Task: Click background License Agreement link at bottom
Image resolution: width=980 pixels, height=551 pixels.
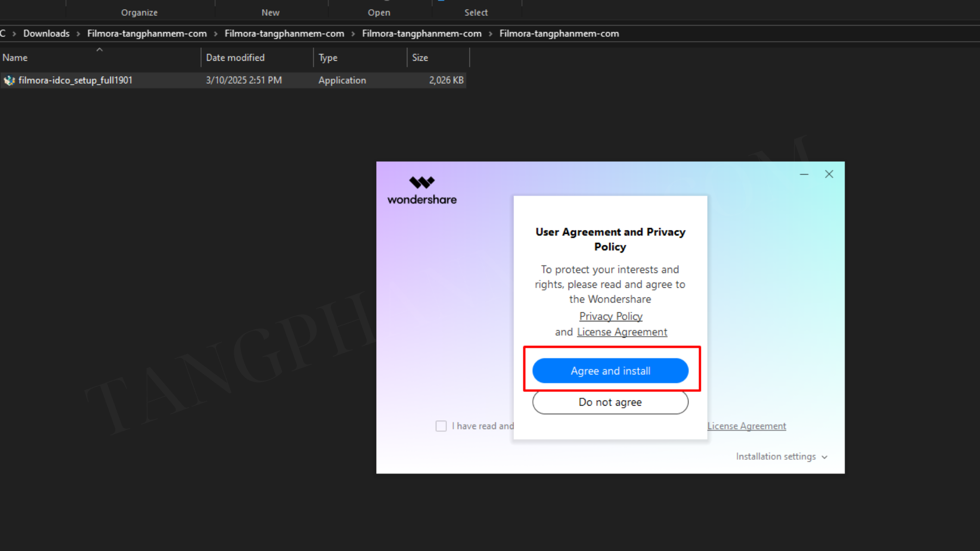Action: [x=746, y=426]
